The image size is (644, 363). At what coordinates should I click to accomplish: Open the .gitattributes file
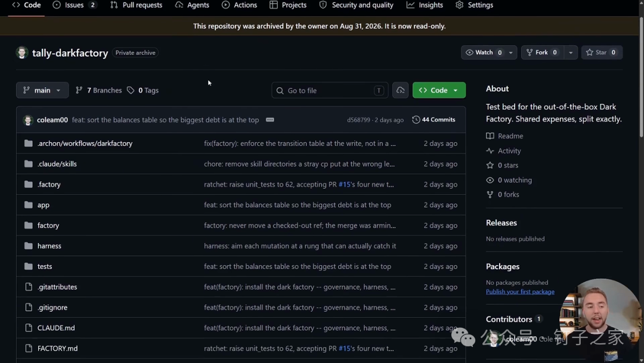click(x=57, y=287)
